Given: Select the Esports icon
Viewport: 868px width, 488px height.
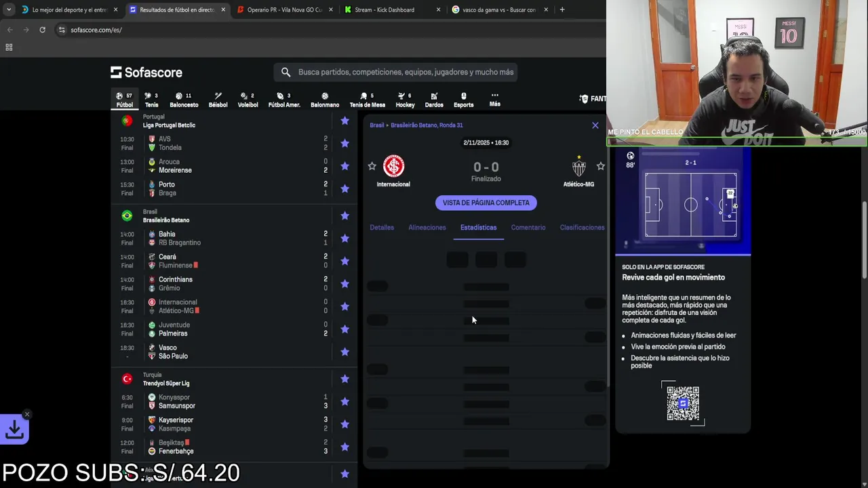Looking at the screenshot, I should pyautogui.click(x=464, y=100).
